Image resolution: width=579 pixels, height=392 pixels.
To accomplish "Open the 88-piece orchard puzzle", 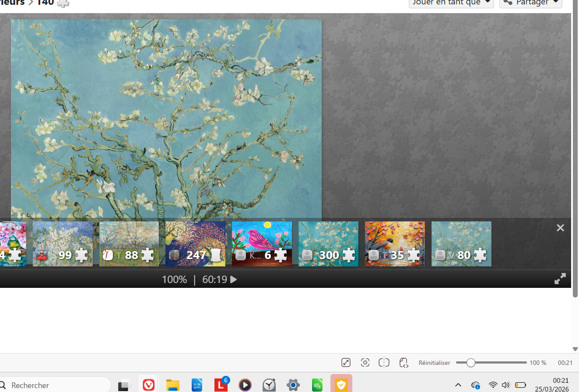I will click(129, 244).
